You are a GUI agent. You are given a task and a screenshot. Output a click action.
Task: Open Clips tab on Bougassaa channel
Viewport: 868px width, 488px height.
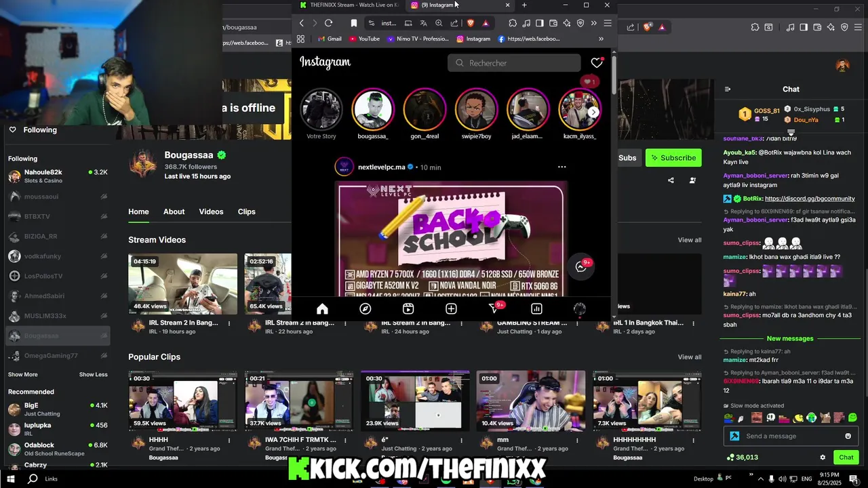(x=246, y=211)
